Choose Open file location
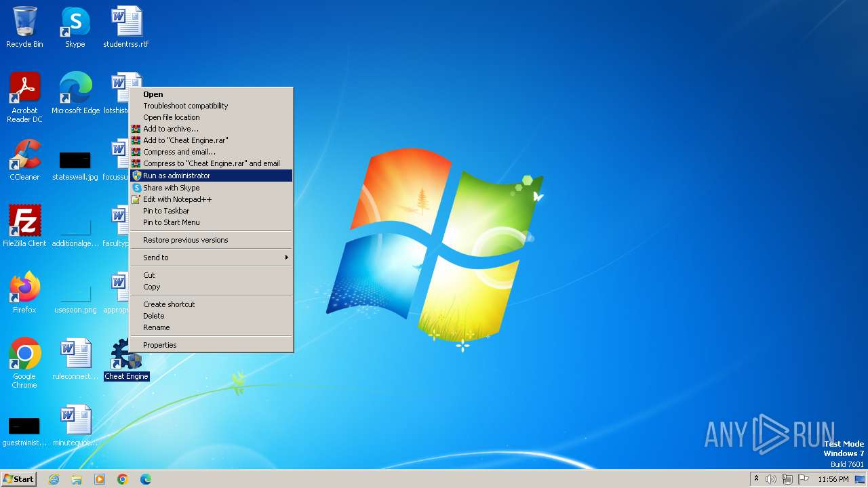Image resolution: width=868 pixels, height=488 pixels. coord(211,117)
